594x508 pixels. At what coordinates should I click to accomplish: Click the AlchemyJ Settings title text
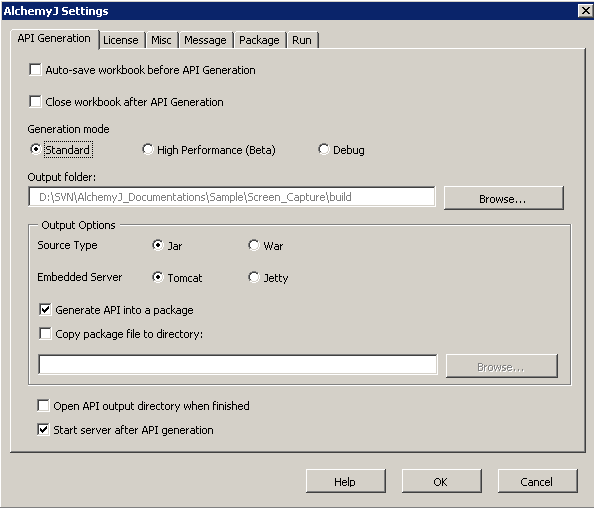tap(56, 11)
